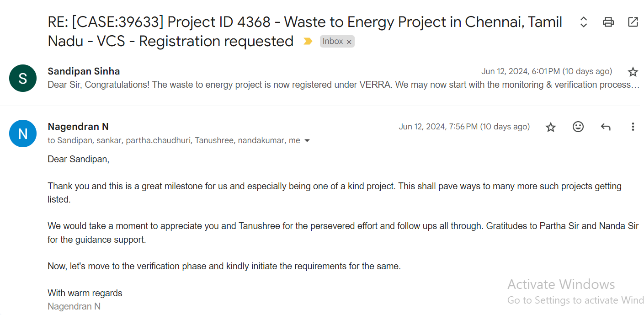The width and height of the screenshot is (644, 315).
Task: Click Jun 12, 6:01 PM timestamp
Action: click(546, 71)
